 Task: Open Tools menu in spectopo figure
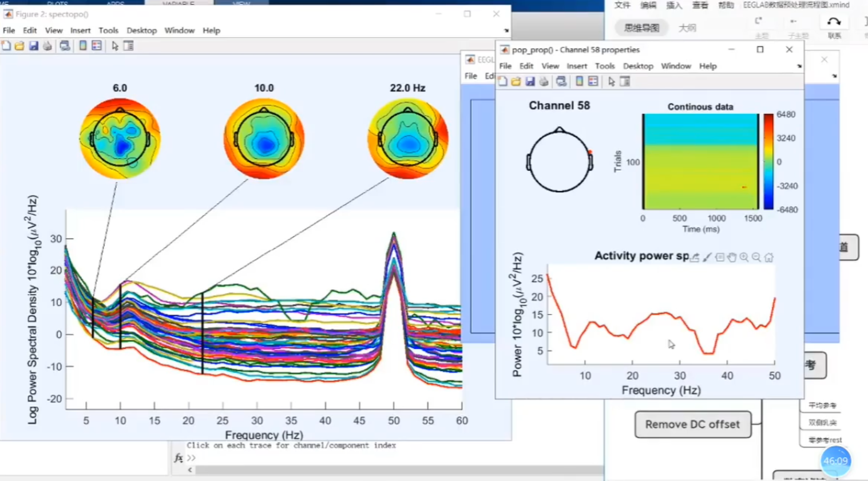pyautogui.click(x=108, y=30)
